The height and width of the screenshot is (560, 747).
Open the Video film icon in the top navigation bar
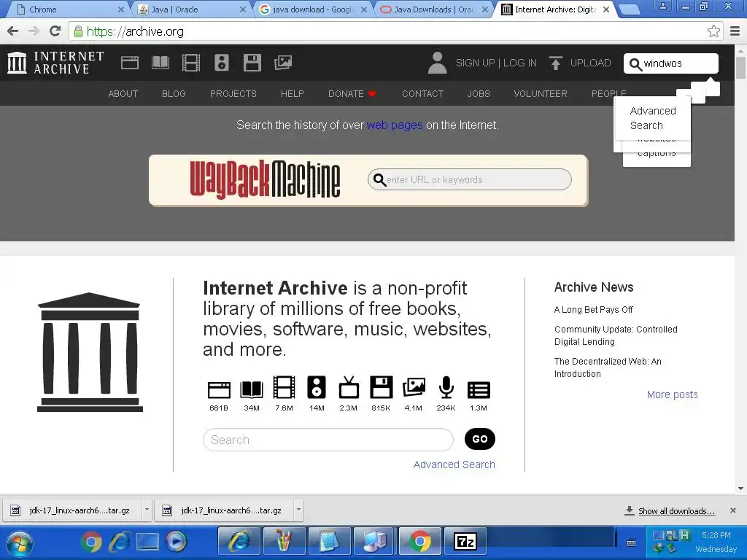point(191,63)
